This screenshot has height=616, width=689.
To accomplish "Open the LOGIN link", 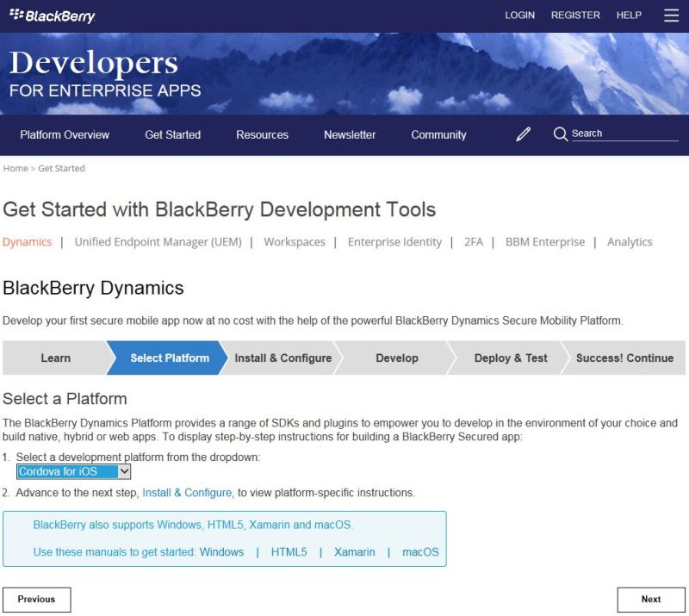I will pyautogui.click(x=520, y=16).
